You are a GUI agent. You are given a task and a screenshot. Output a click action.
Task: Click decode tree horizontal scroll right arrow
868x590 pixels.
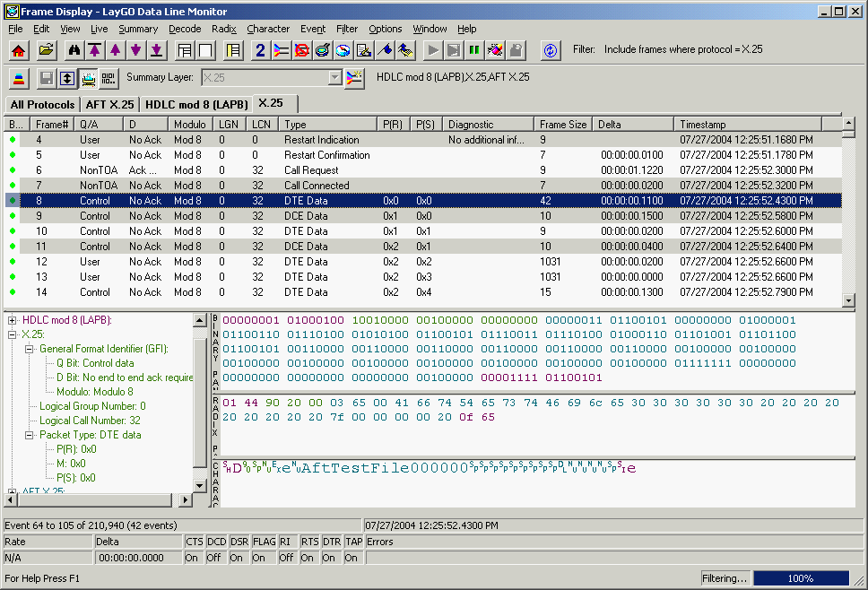(x=186, y=499)
